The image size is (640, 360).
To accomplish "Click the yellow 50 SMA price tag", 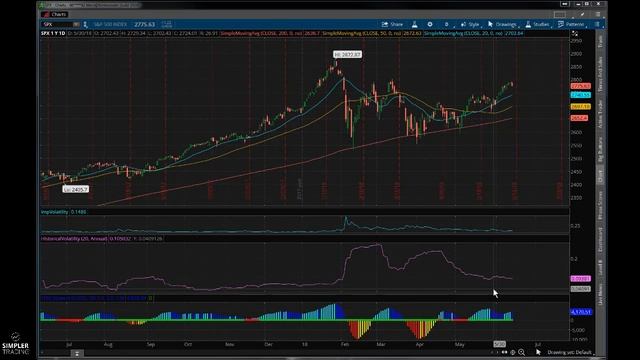I will tap(580, 107).
